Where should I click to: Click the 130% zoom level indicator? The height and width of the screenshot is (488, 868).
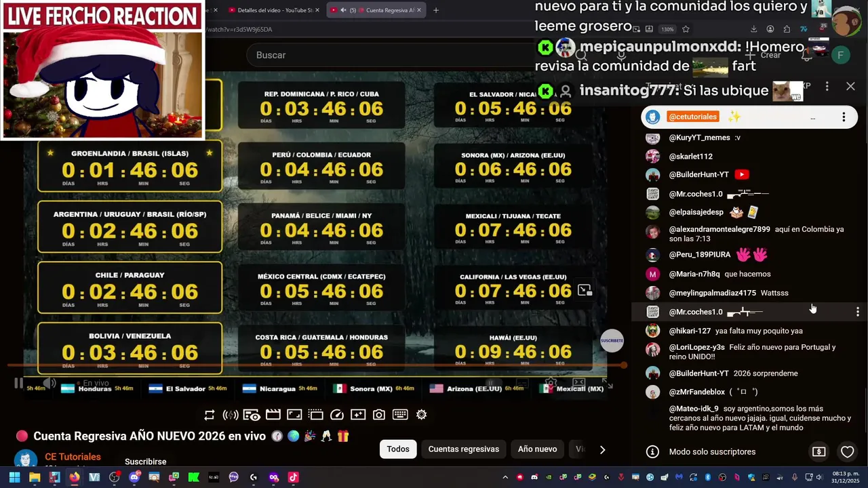click(668, 29)
